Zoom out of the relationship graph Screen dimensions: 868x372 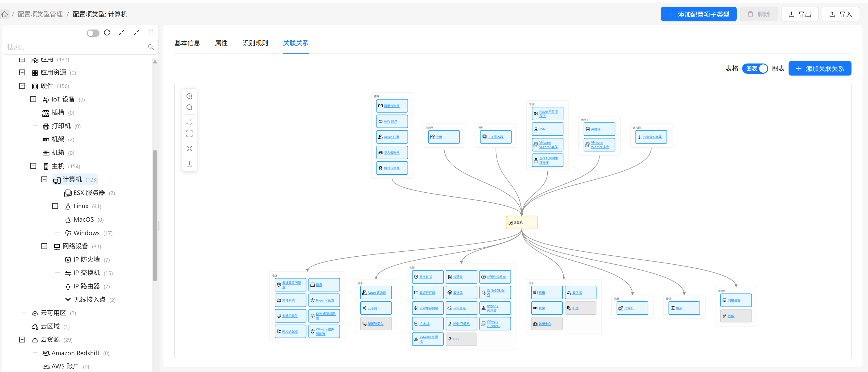tap(189, 108)
